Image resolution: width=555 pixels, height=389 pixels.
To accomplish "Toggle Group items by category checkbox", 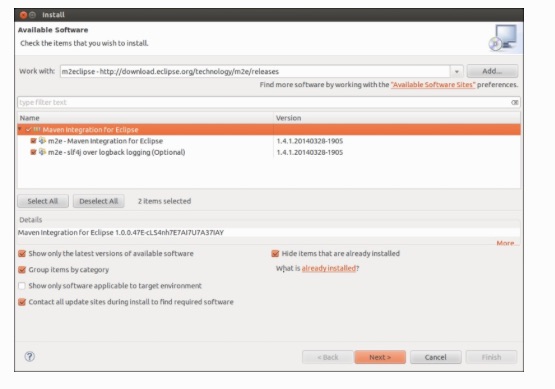I will coord(22,270).
